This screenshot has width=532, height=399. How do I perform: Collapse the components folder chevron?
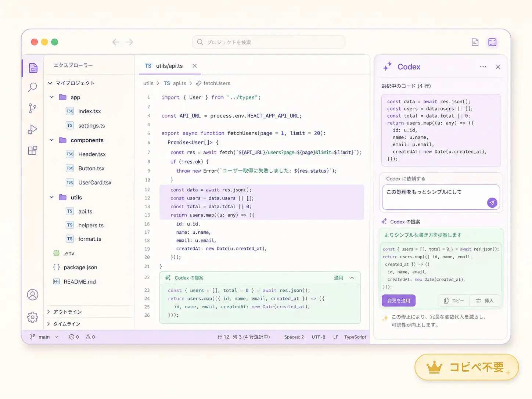pyautogui.click(x=52, y=140)
